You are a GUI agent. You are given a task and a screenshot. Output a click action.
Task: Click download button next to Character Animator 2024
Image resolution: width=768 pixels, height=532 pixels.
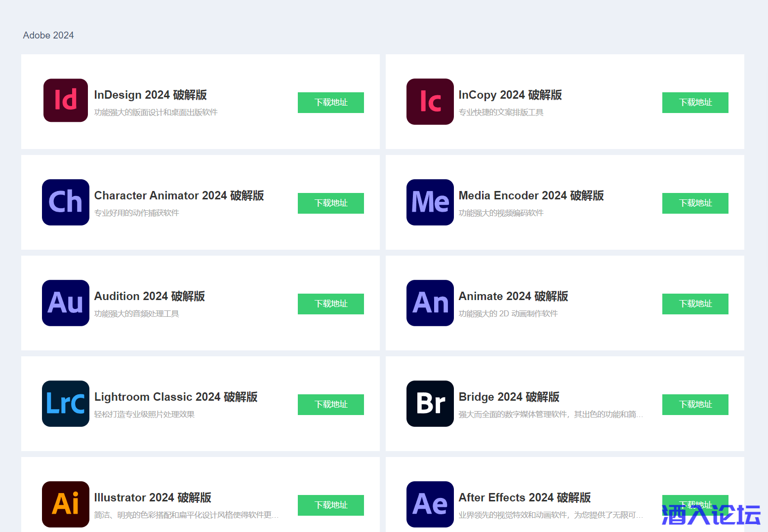pyautogui.click(x=330, y=203)
